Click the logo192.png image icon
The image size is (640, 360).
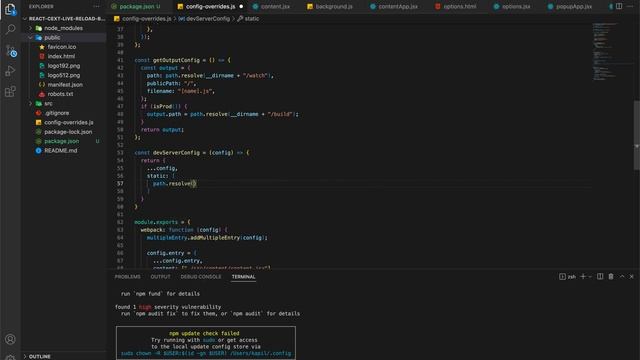pyautogui.click(x=42, y=66)
